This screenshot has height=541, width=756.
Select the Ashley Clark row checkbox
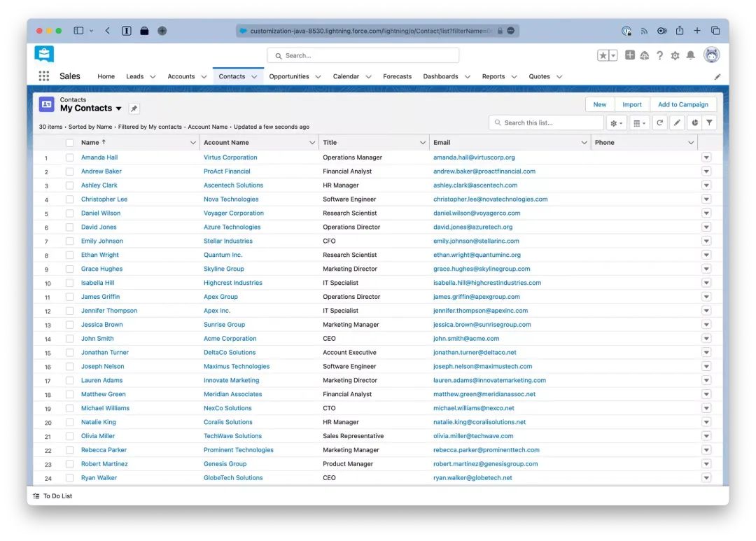69,185
